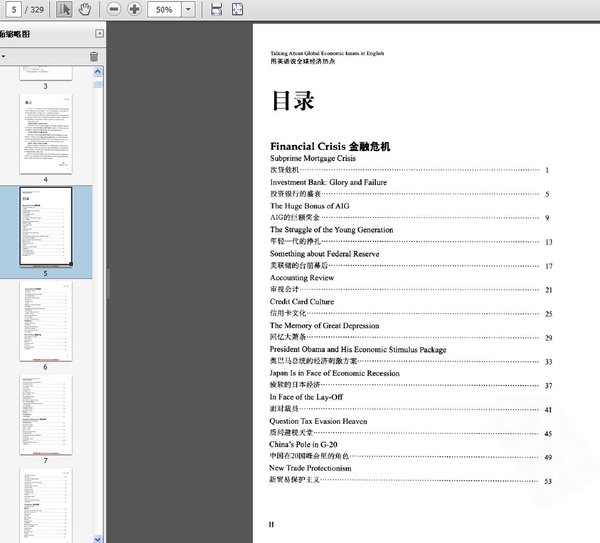This screenshot has height=543, width=600.
Task: Click footer page numeral 'II'
Action: (271, 524)
